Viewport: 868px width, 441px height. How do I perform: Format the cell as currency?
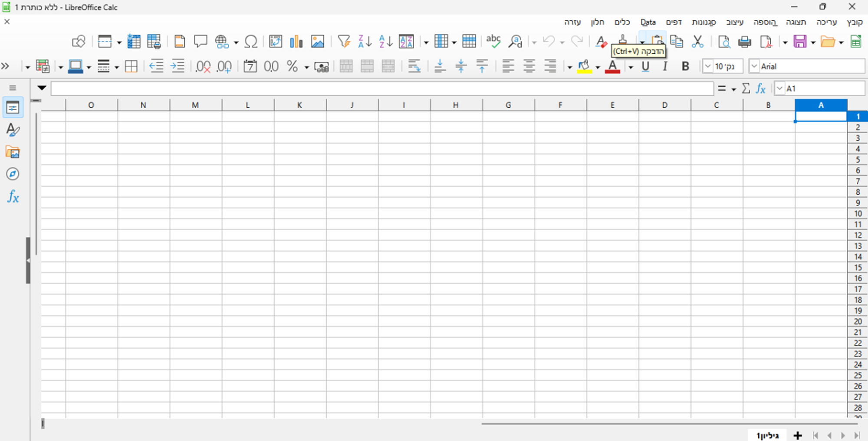pos(321,67)
